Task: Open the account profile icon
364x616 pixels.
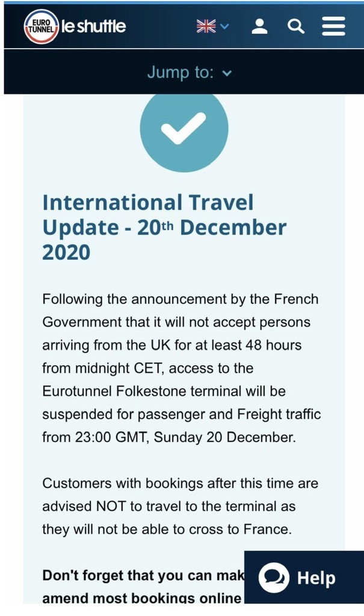Action: pyautogui.click(x=259, y=26)
